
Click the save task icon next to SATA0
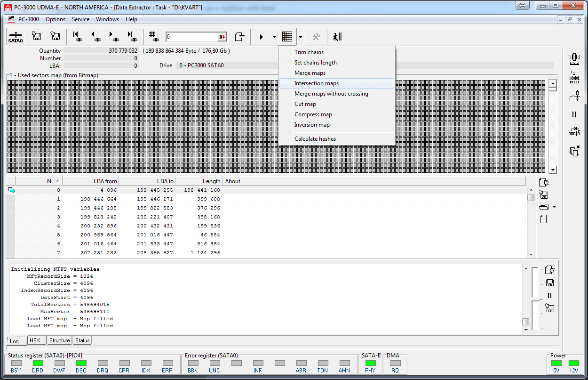36,37
